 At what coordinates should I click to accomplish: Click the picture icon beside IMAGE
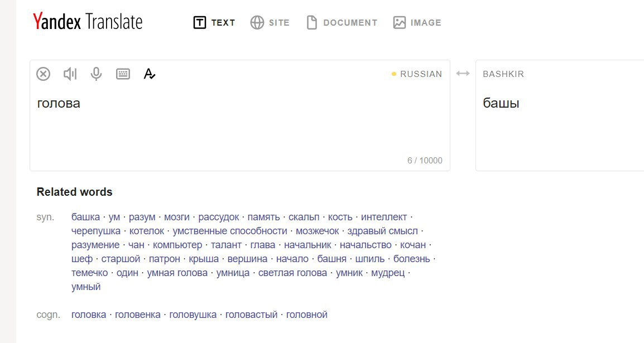[399, 22]
